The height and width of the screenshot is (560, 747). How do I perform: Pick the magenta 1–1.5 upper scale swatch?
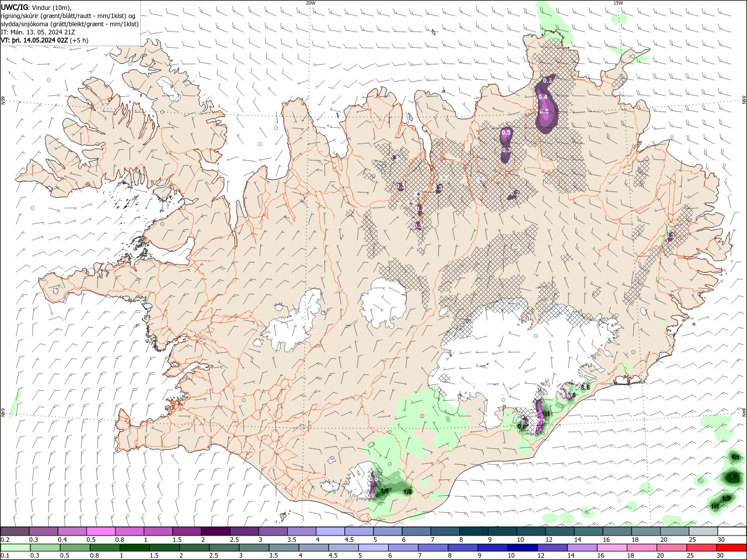[158, 531]
